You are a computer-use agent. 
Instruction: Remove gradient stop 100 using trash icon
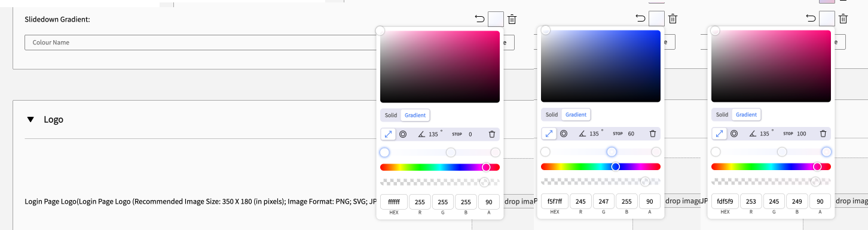coord(823,134)
